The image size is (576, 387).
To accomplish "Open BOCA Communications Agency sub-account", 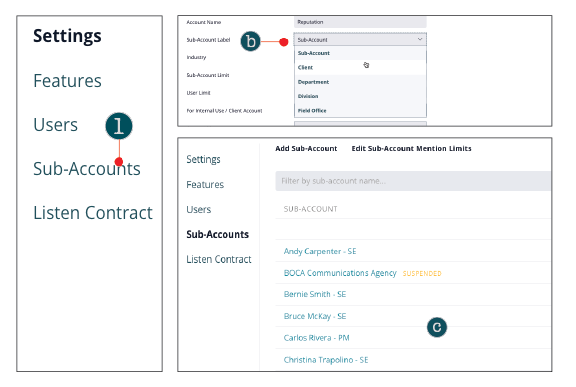I will point(340,273).
